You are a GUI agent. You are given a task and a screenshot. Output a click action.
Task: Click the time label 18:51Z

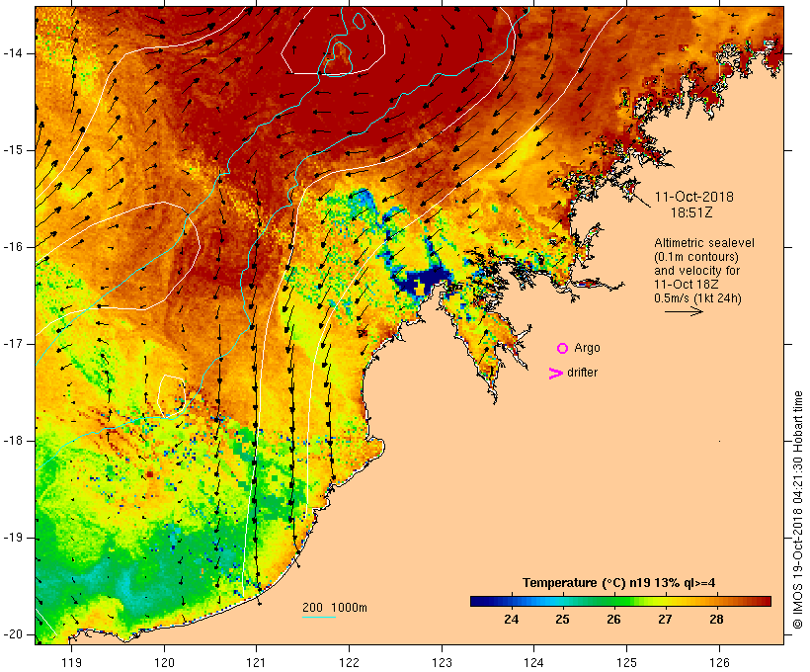click(x=691, y=212)
